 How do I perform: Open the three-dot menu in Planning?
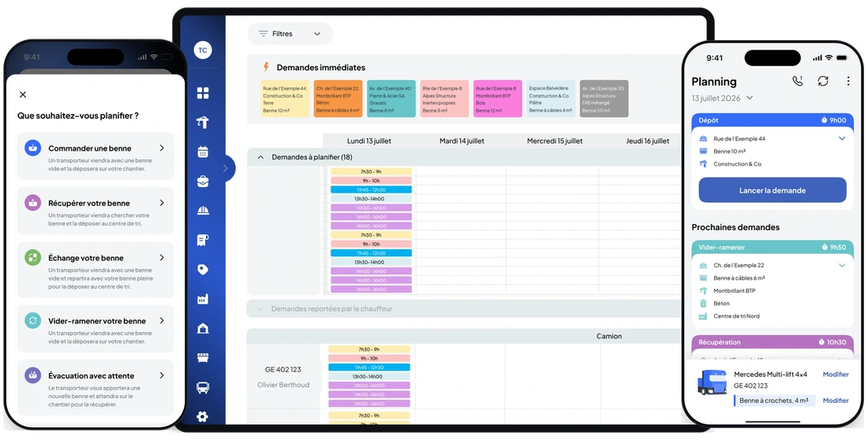[848, 80]
